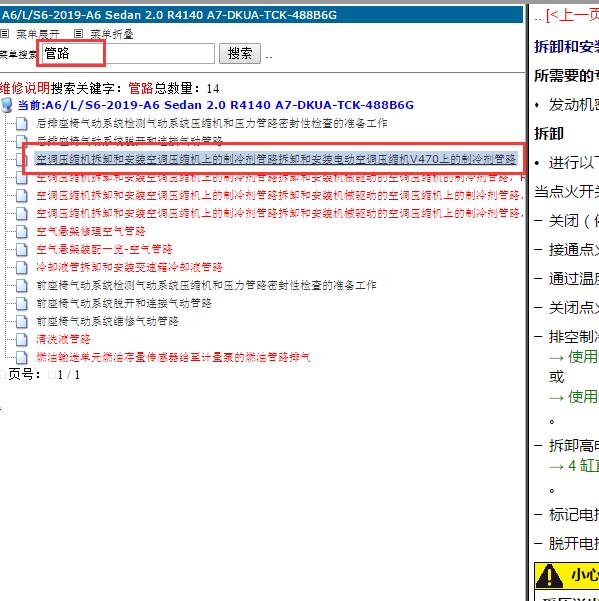This screenshot has height=601, width=599.
Task: Click document icon for 后排座椅气动系统检测 row
Action: (22, 123)
